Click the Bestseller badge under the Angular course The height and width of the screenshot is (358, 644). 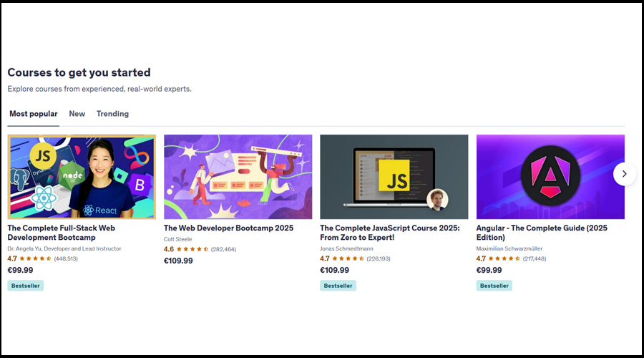pos(494,286)
